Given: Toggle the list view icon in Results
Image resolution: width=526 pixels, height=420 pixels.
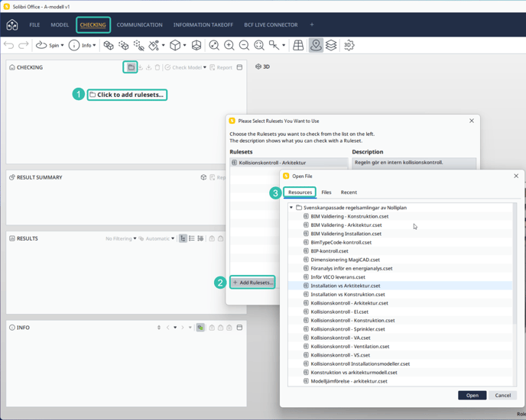Looking at the screenshot, I should point(192,238).
